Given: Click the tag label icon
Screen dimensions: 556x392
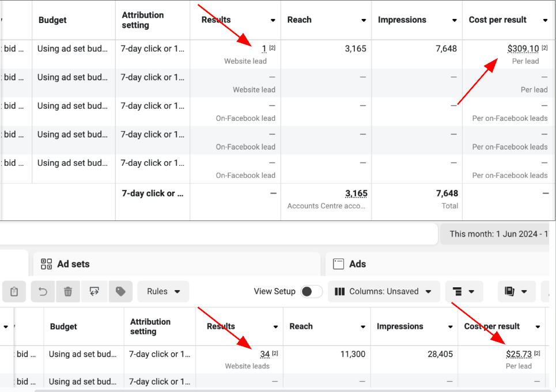Looking at the screenshot, I should pyautogui.click(x=120, y=292).
